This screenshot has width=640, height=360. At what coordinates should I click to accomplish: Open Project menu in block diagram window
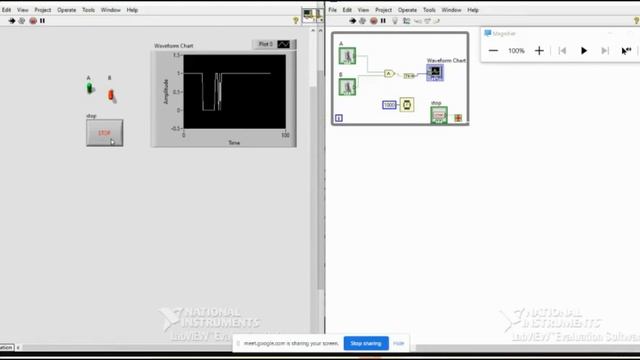[383, 10]
